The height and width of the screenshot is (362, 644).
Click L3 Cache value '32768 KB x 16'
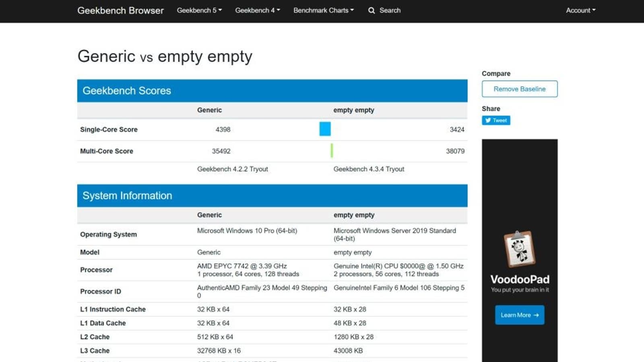click(219, 351)
